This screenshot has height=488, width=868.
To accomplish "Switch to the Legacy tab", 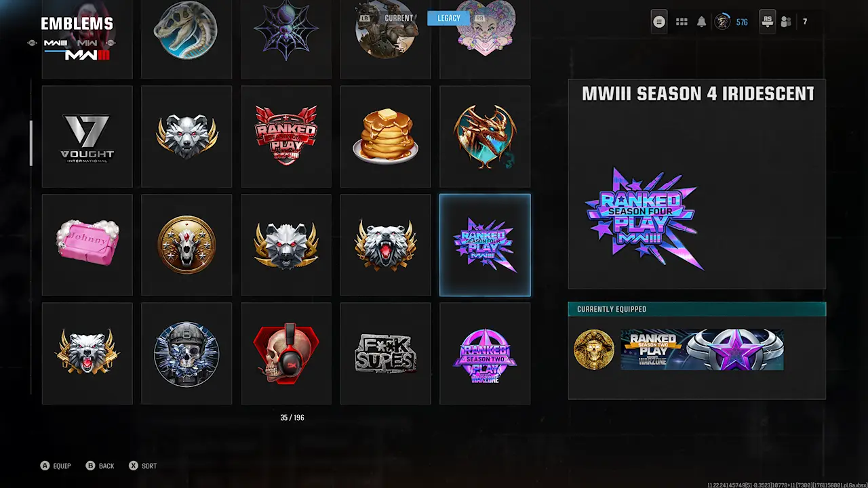I will pos(449,18).
